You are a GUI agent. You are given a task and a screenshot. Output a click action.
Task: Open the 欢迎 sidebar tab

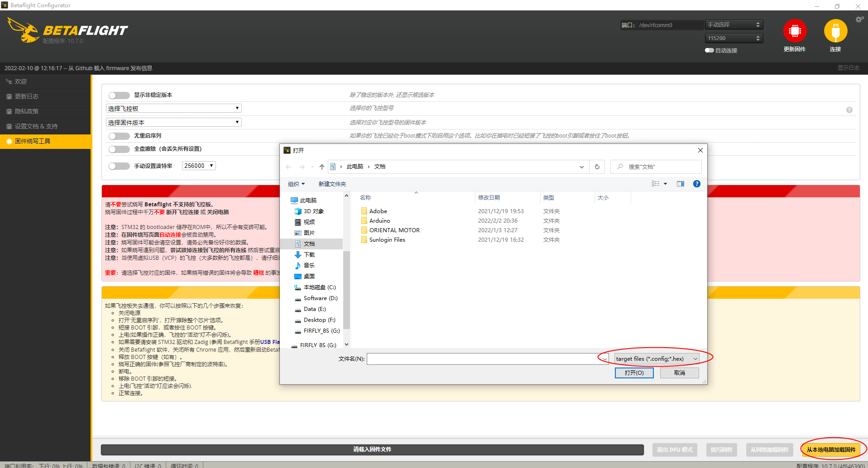(45, 81)
